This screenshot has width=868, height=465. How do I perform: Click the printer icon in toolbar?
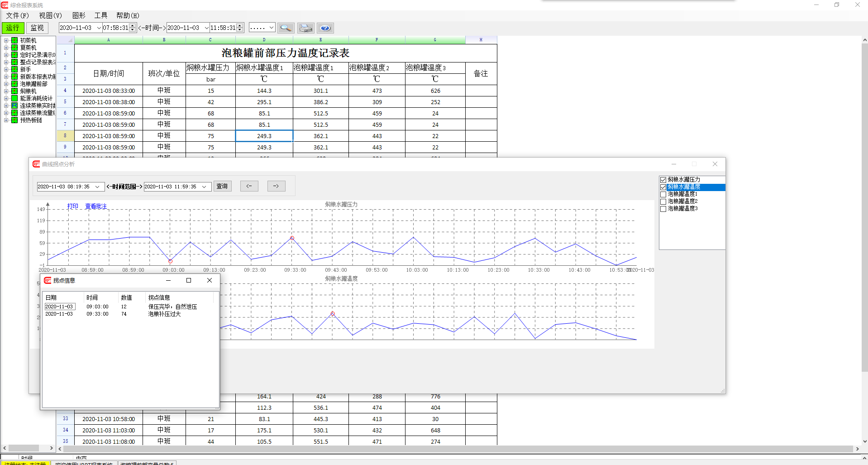point(306,28)
